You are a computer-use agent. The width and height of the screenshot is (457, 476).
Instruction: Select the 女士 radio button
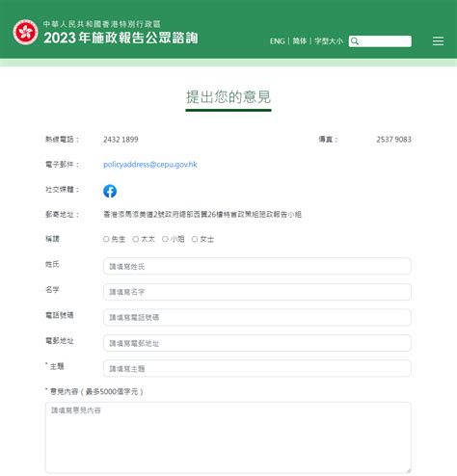(x=195, y=239)
